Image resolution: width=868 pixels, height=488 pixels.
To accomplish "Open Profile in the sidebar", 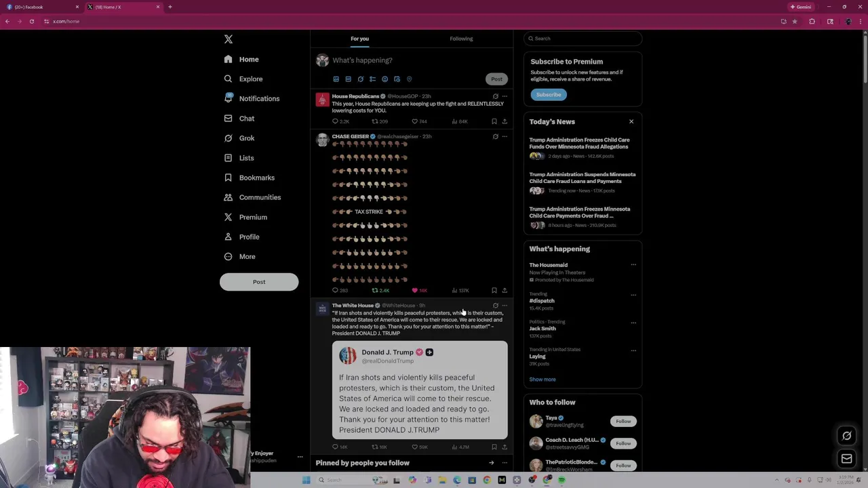I will pyautogui.click(x=241, y=237).
